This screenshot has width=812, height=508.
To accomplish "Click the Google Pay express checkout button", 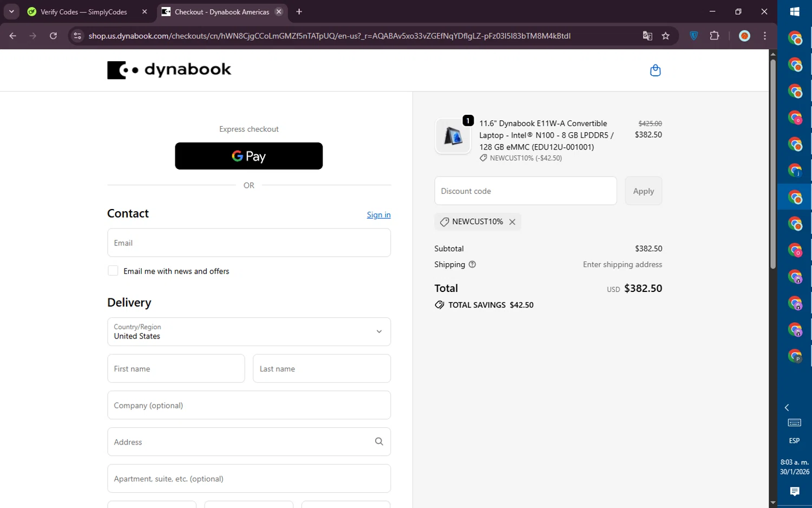I will (x=248, y=156).
